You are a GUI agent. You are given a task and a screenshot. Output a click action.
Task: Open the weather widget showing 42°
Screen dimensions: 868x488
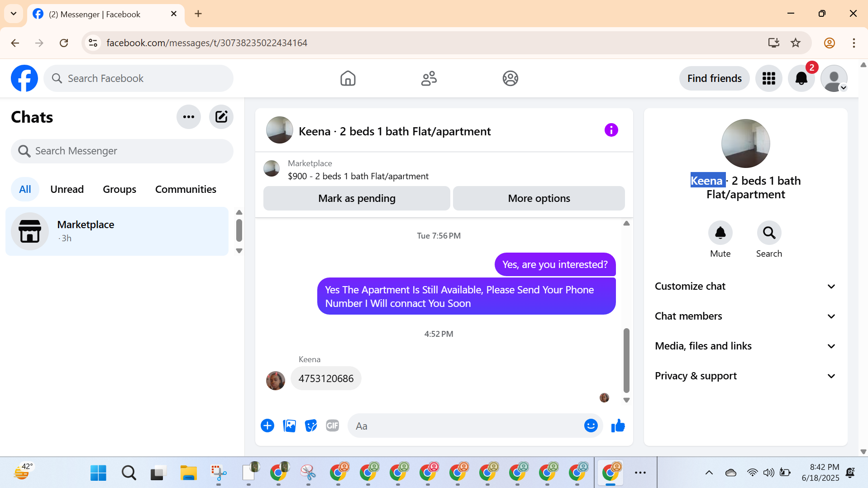(23, 473)
